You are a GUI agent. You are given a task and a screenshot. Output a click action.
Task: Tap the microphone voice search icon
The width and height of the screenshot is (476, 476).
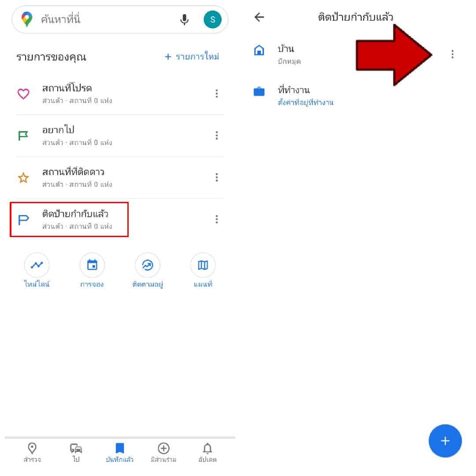coord(184,20)
